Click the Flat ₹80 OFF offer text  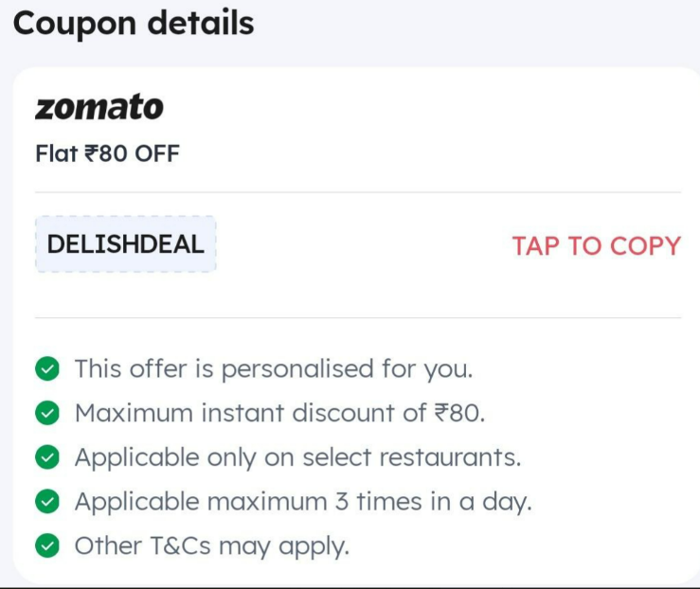[108, 153]
